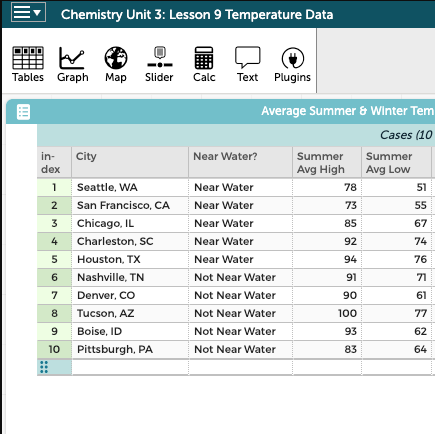Click the Boise, ID cell
The image size is (435, 434).
[x=130, y=331]
